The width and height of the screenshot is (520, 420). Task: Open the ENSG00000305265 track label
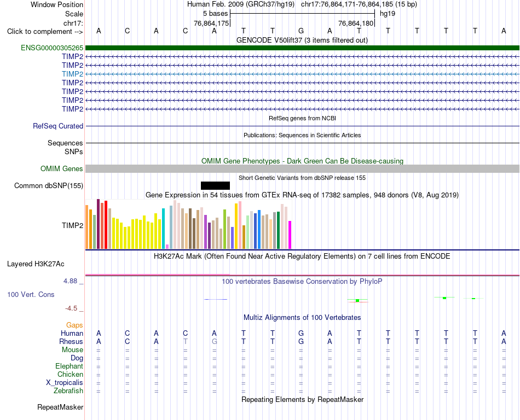coord(52,48)
